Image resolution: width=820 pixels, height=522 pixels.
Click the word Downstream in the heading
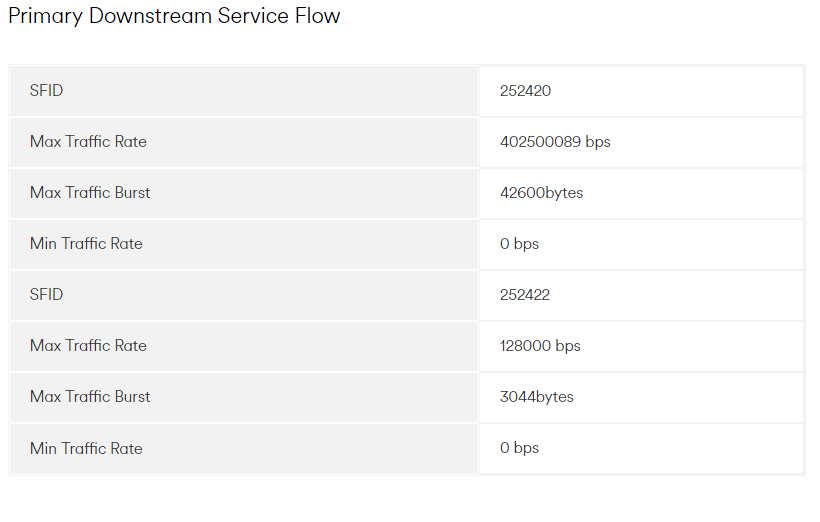[x=150, y=16]
